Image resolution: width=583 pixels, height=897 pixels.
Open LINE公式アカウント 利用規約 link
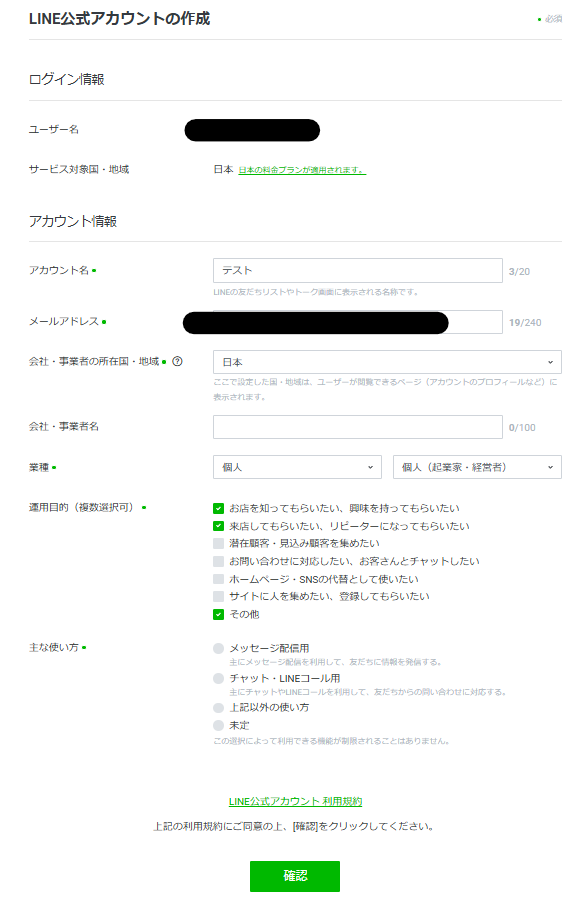coord(295,801)
